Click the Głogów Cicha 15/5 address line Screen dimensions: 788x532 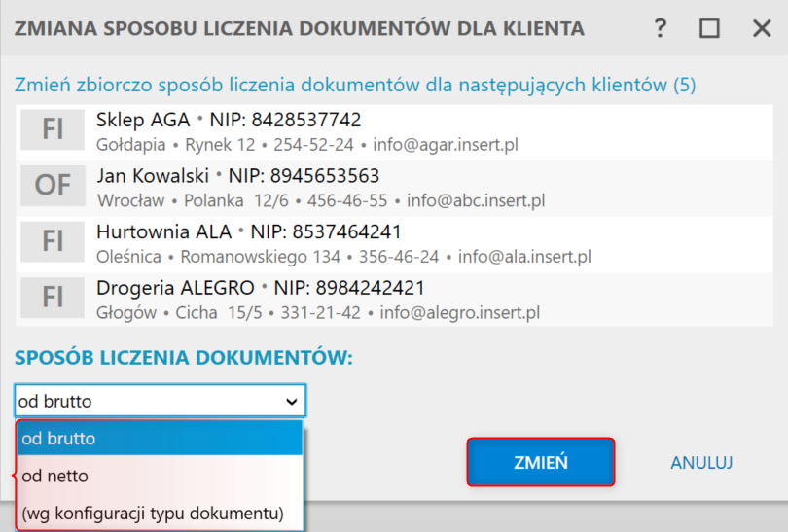[x=318, y=313]
